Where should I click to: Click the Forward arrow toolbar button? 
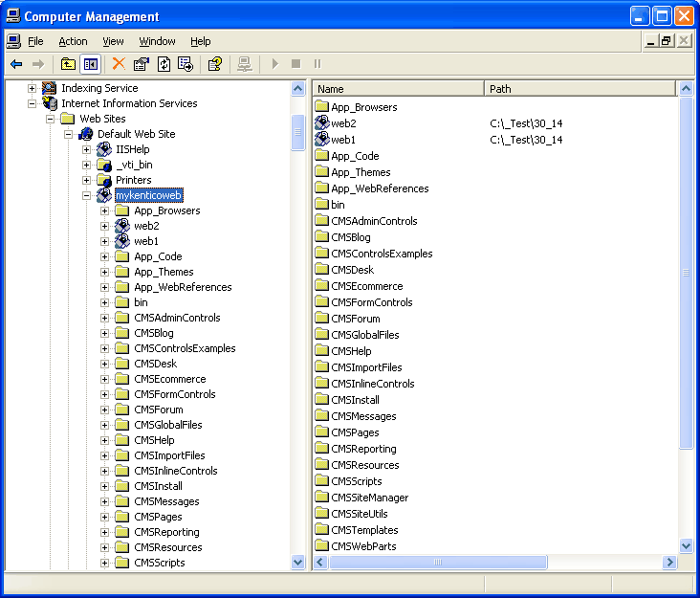coord(38,64)
